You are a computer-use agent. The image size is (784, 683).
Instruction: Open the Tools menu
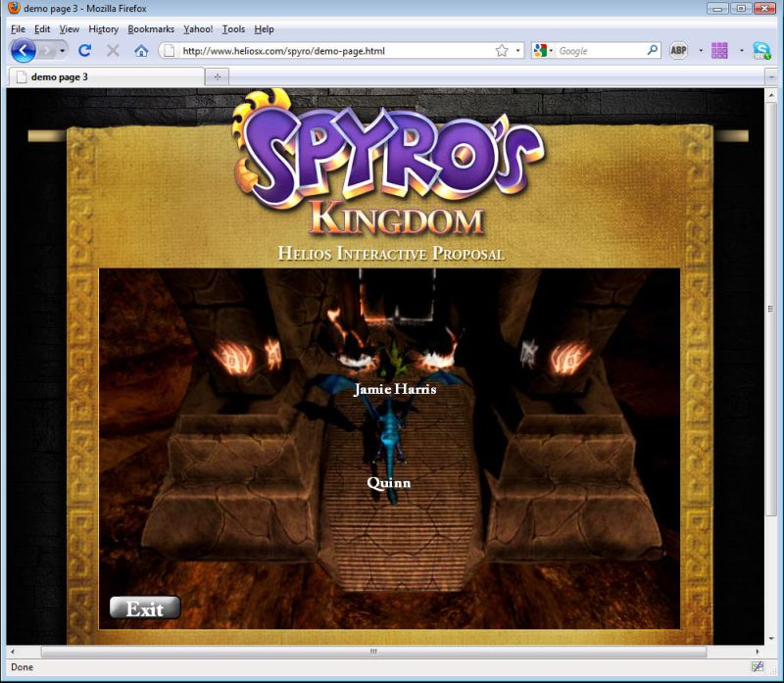233,29
